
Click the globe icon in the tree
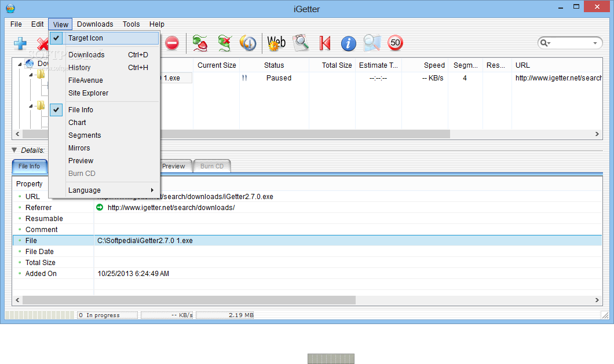coord(30,64)
